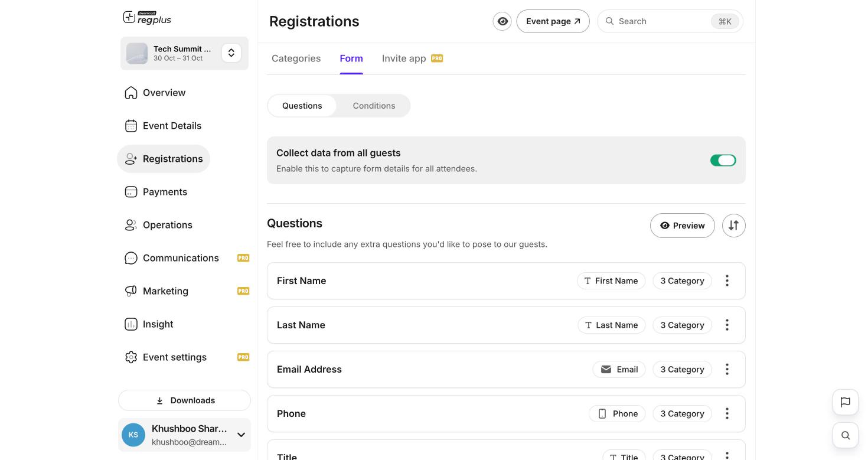
Task: Open the Event page link button
Action: (553, 21)
